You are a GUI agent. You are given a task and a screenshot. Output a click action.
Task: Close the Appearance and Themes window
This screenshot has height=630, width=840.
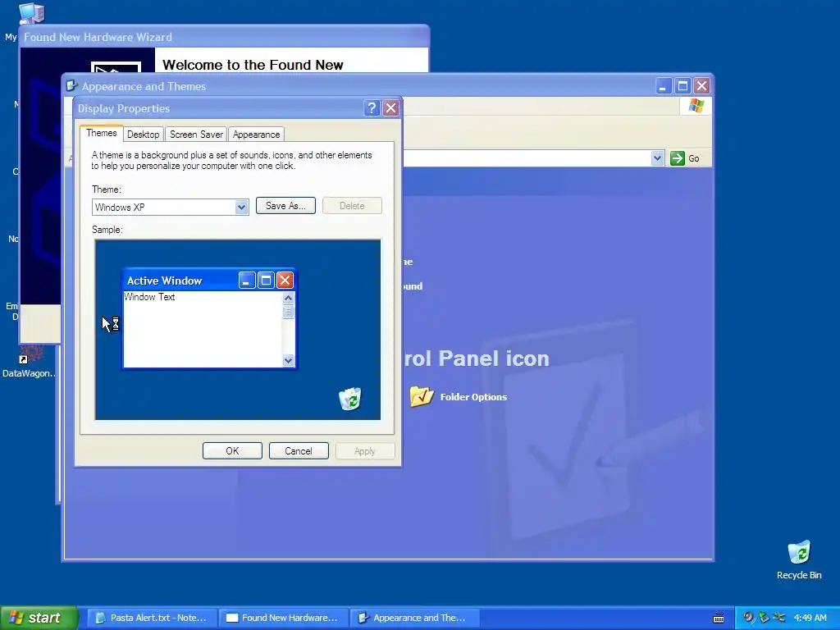(x=702, y=86)
